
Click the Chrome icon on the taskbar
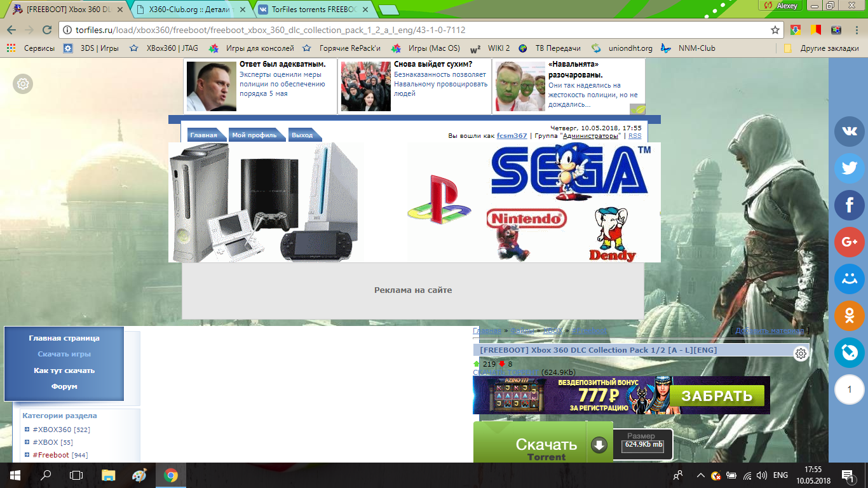click(170, 475)
